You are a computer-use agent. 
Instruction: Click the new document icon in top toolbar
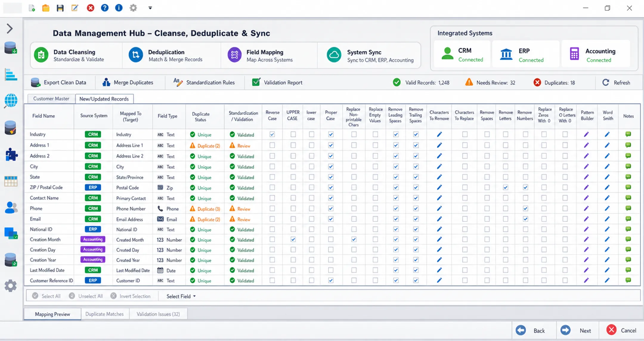point(32,8)
